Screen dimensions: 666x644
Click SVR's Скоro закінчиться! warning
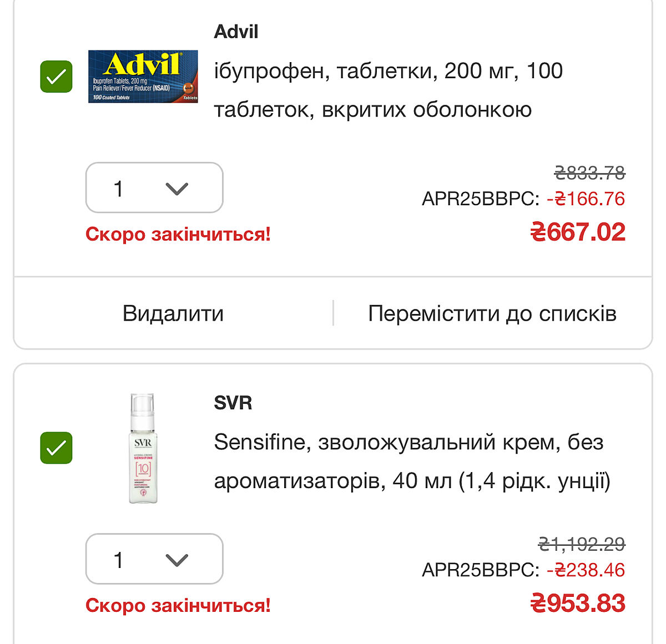point(178,605)
